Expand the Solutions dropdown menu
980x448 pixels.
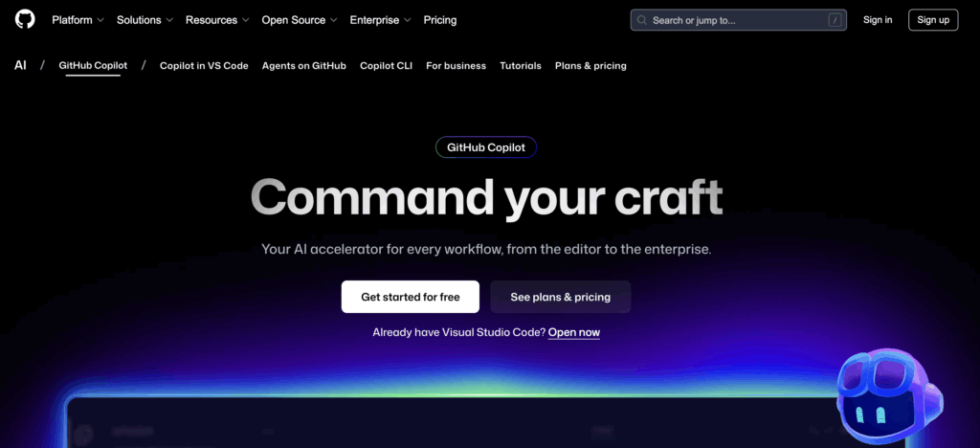tap(145, 20)
